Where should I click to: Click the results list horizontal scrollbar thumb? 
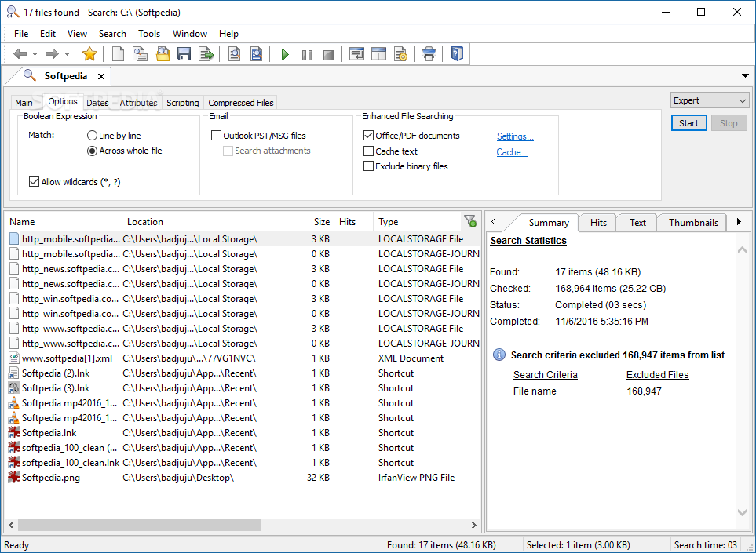click(139, 525)
